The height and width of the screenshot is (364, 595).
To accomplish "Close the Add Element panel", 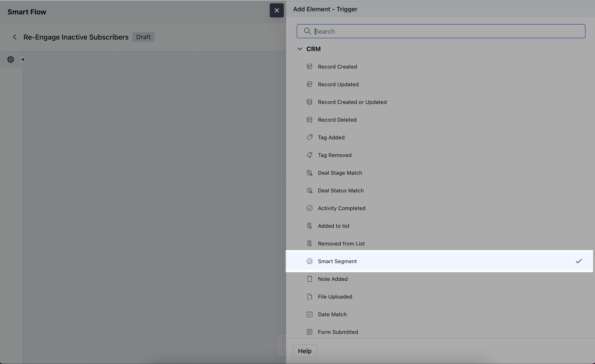I will click(x=277, y=10).
